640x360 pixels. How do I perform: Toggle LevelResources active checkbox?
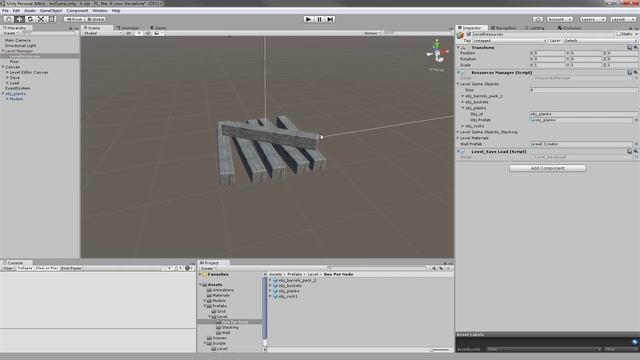[469, 34]
